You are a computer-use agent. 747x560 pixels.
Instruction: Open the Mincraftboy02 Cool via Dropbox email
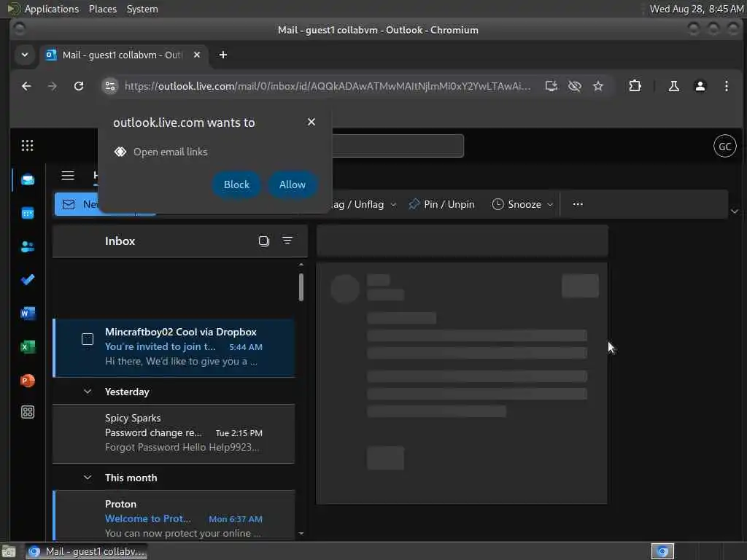(174, 347)
